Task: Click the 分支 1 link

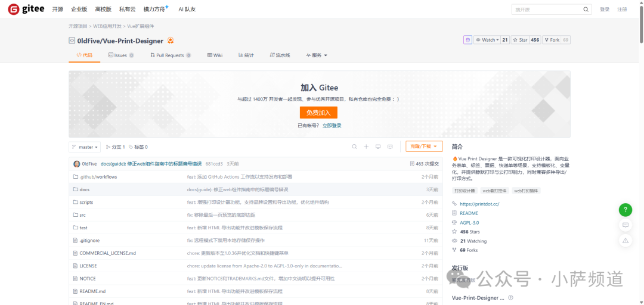Action: pos(116,147)
